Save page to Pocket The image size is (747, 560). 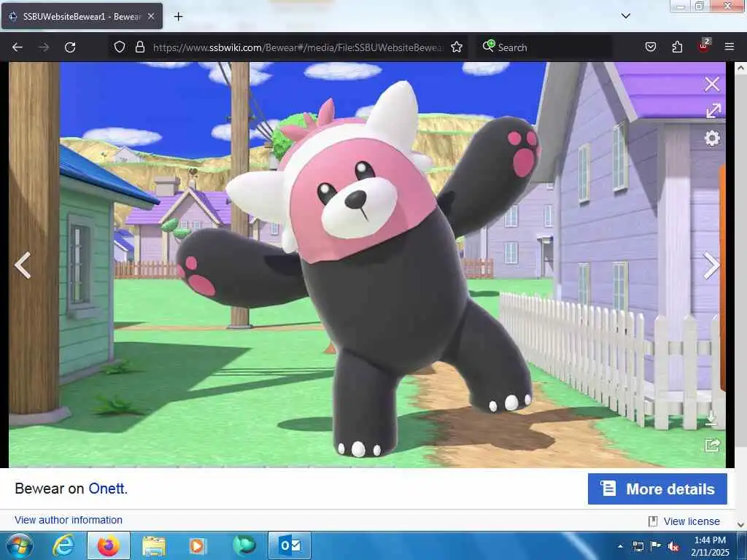650,47
